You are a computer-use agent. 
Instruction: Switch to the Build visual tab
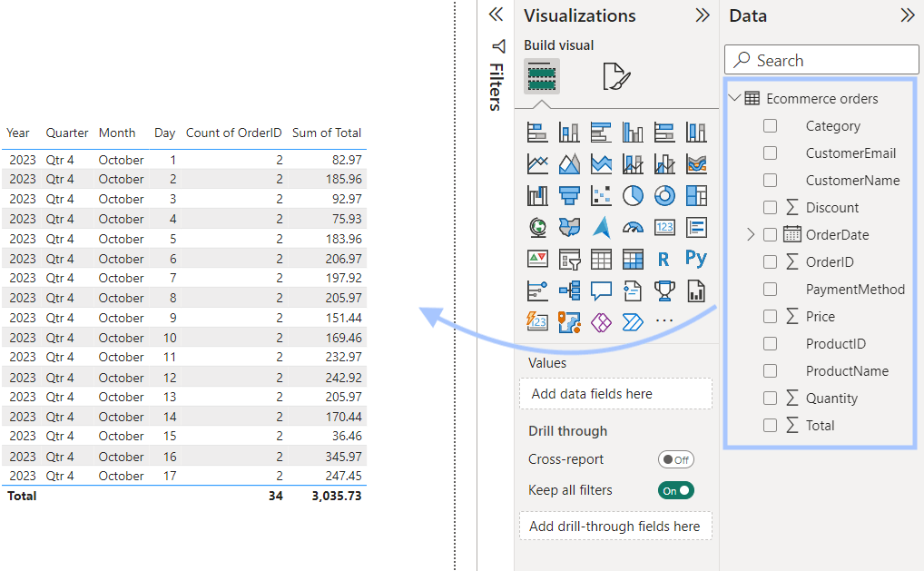(542, 76)
